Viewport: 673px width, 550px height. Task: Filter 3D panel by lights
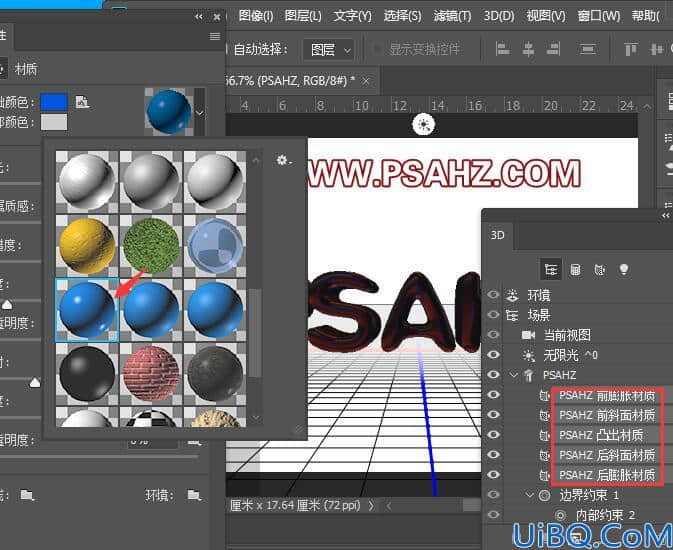[624, 270]
